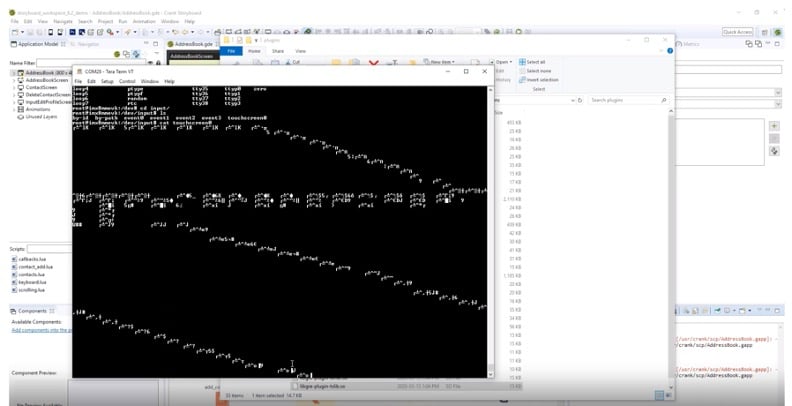Click Explorer's blue help icon

pos(670,51)
